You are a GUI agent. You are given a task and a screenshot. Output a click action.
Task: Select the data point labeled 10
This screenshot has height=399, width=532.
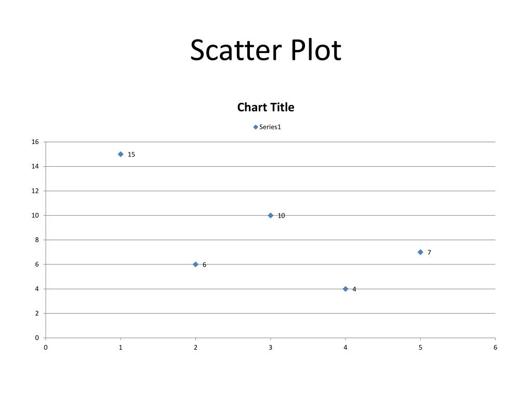tap(270, 216)
